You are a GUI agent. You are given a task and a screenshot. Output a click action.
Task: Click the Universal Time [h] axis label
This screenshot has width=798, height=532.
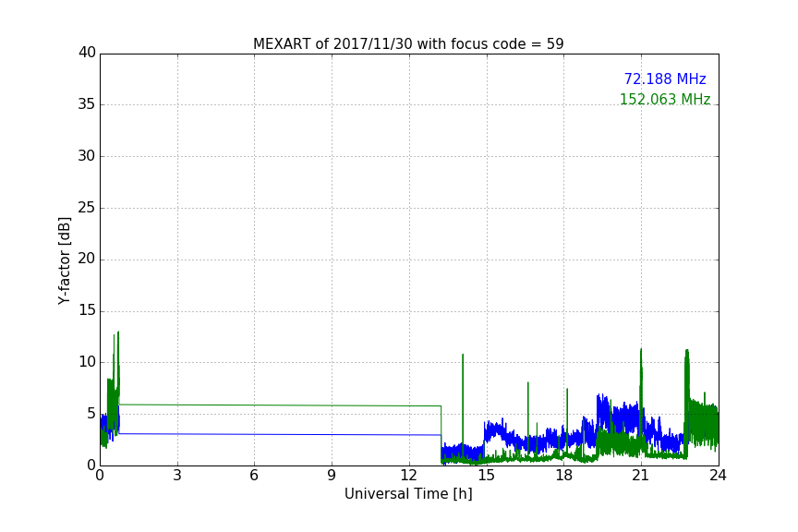408,494
